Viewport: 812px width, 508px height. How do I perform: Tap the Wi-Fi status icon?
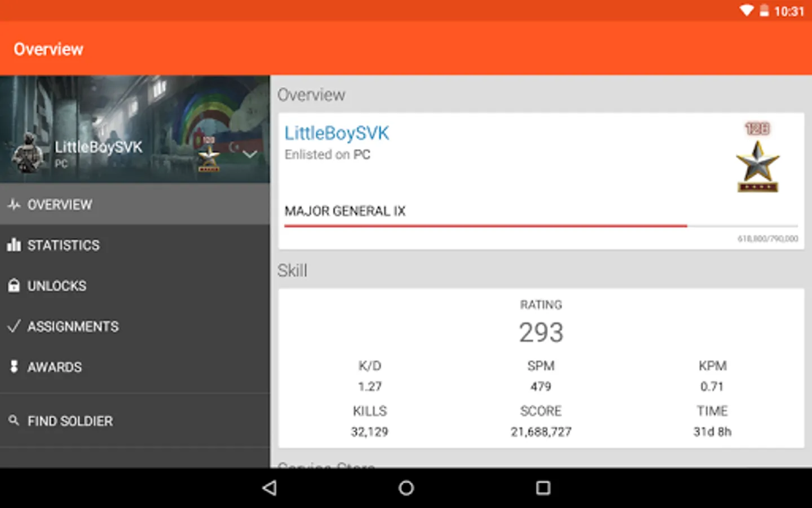point(747,11)
